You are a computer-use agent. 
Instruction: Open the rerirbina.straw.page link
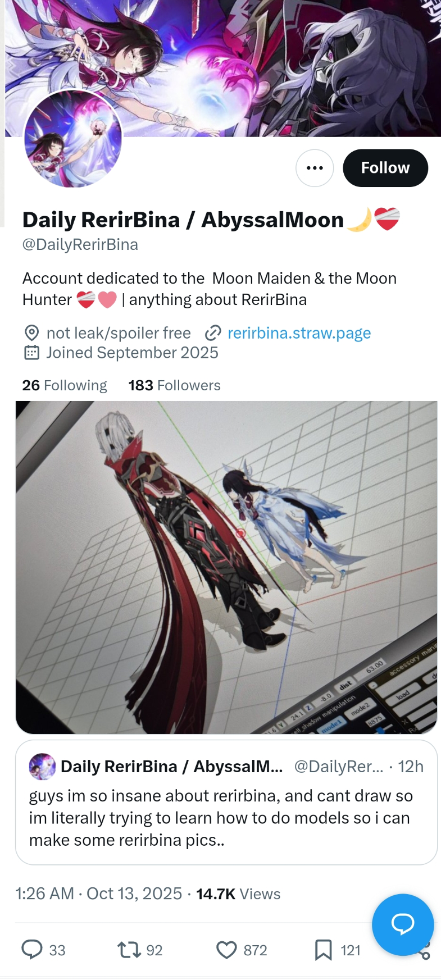point(299,333)
